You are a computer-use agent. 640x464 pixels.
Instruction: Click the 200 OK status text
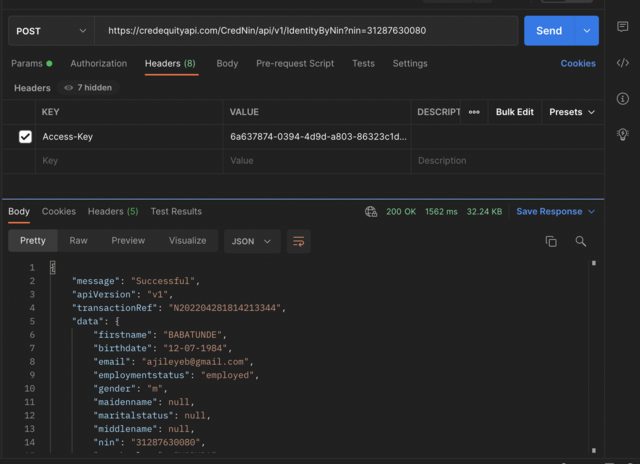tap(401, 211)
